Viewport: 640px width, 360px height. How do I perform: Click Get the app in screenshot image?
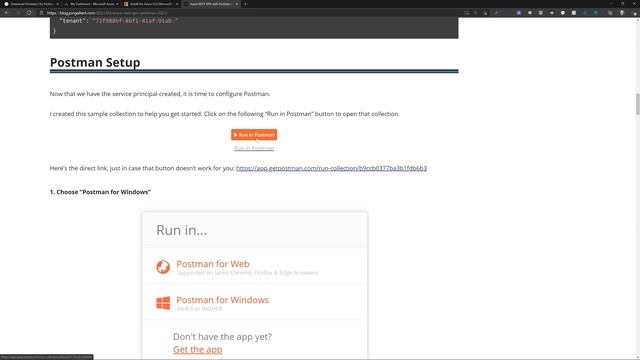pos(198,350)
